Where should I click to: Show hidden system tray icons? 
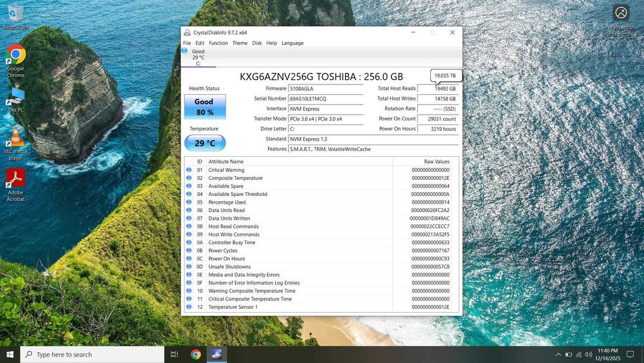pos(558,355)
